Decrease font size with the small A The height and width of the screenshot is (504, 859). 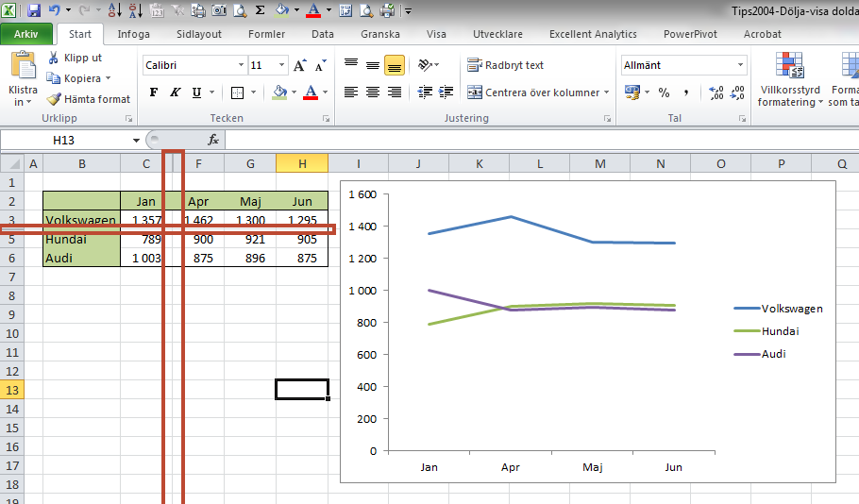coord(321,65)
